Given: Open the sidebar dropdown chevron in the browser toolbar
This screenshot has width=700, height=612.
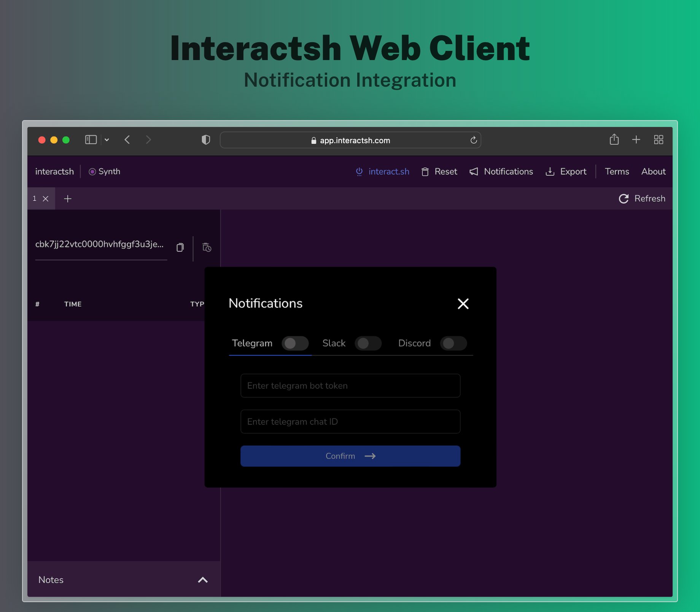Looking at the screenshot, I should (107, 140).
